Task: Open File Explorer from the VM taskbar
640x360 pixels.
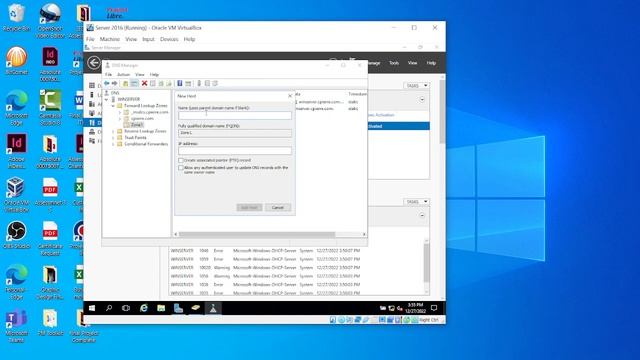Action: coord(161,308)
